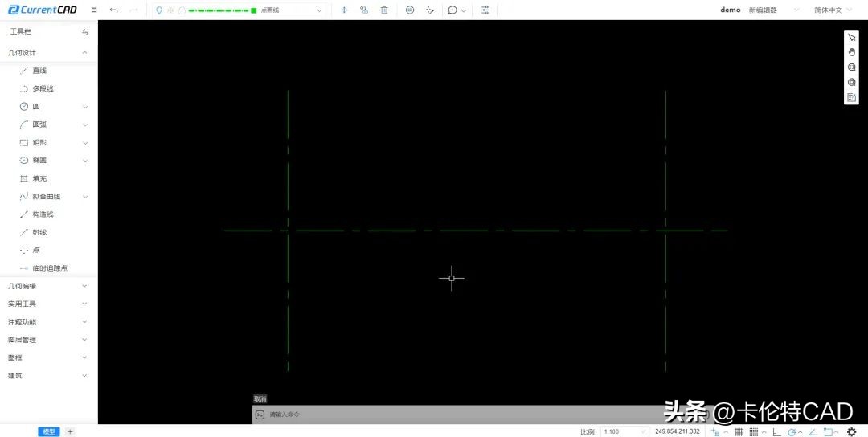The height and width of the screenshot is (437, 868).
Task: Open the hamburger menu next to CurrentCAD logo
Action: point(94,10)
